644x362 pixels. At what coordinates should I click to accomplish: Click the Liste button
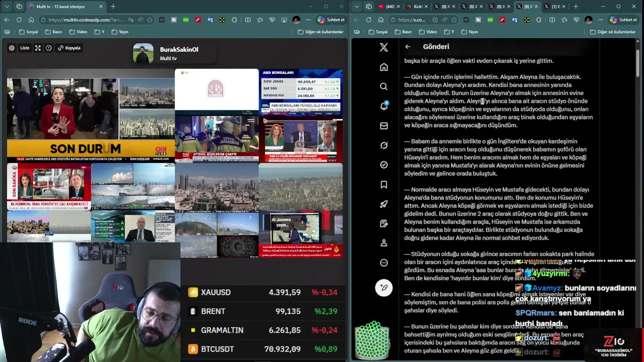(x=25, y=48)
